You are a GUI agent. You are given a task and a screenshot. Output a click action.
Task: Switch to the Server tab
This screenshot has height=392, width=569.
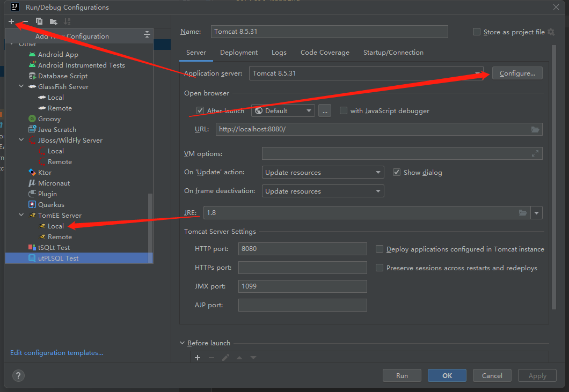point(196,53)
